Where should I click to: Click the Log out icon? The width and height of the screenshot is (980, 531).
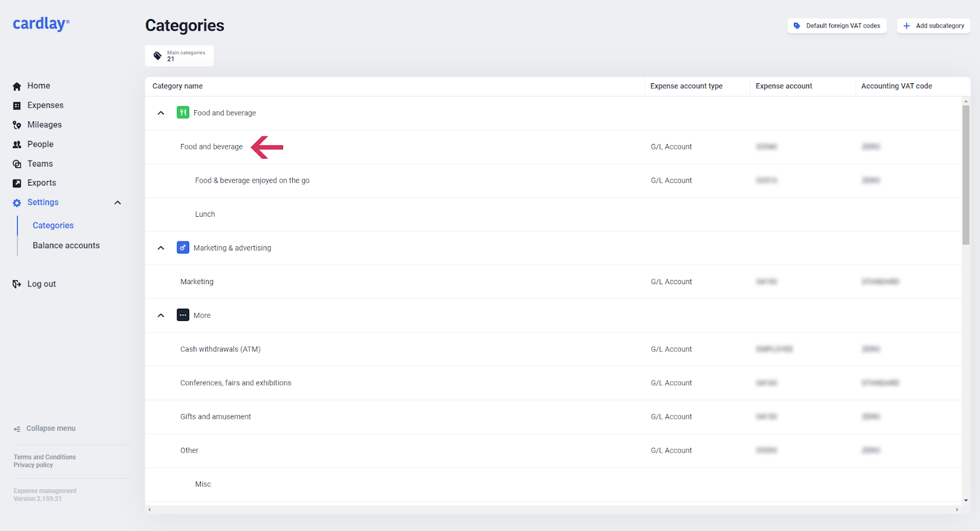17,284
